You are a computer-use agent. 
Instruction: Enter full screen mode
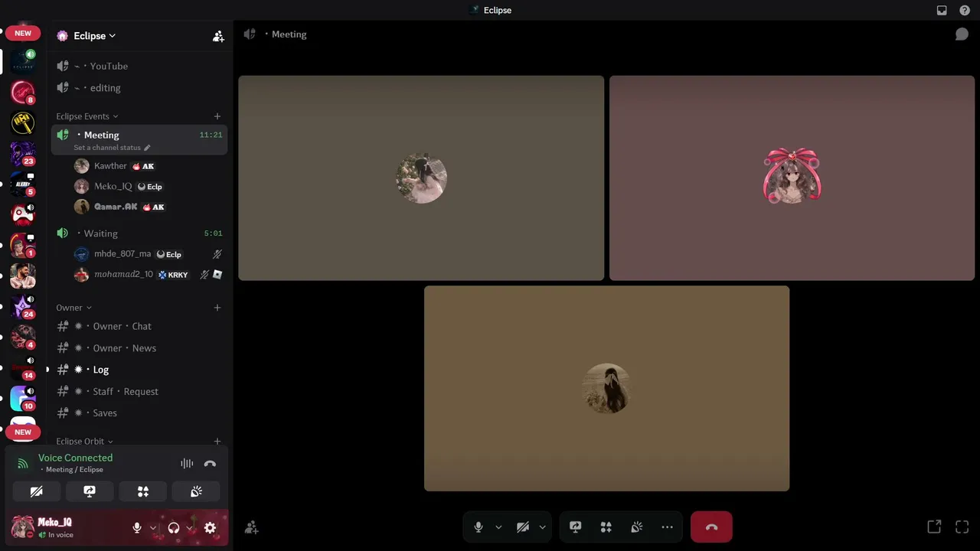point(962,527)
